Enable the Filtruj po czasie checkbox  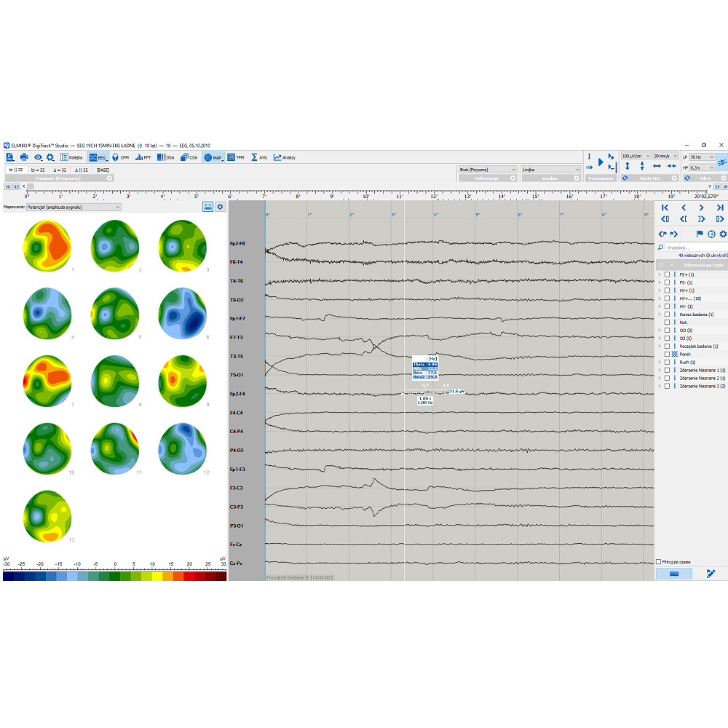(x=659, y=562)
